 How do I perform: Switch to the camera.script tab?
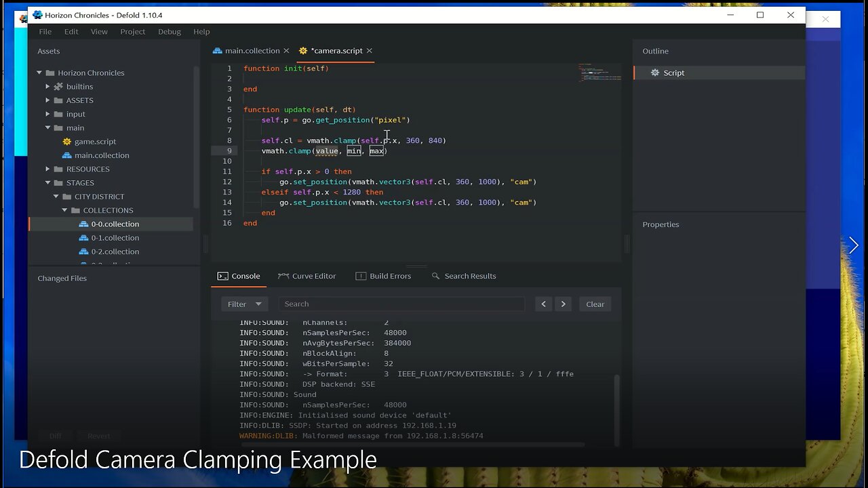[x=337, y=51]
